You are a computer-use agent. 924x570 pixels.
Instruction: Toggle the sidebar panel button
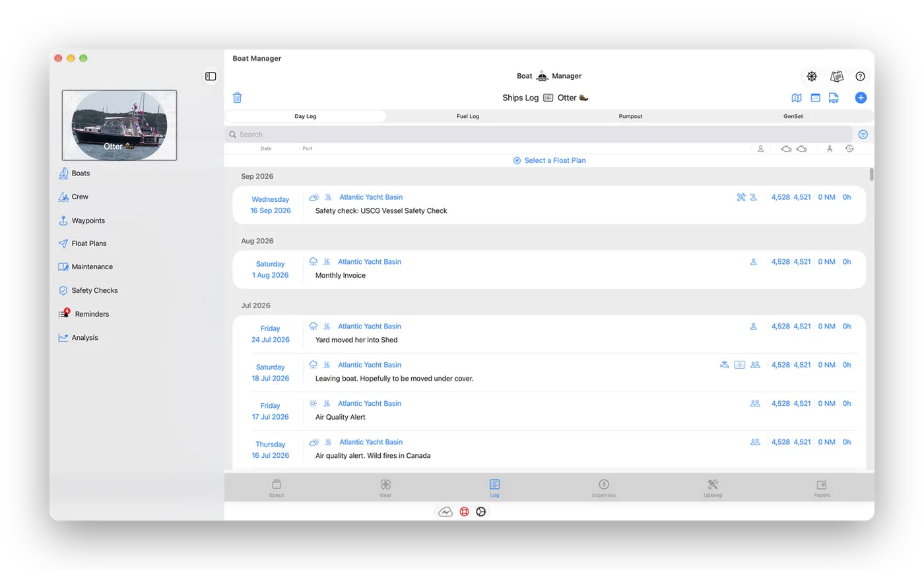tap(211, 77)
